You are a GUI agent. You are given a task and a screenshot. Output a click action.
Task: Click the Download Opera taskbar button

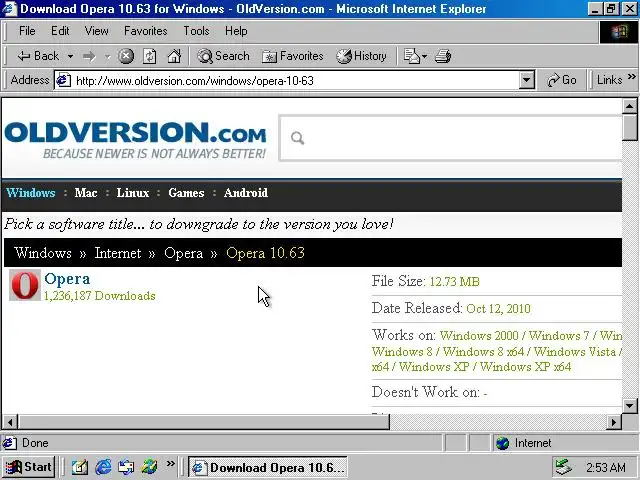(x=268, y=467)
